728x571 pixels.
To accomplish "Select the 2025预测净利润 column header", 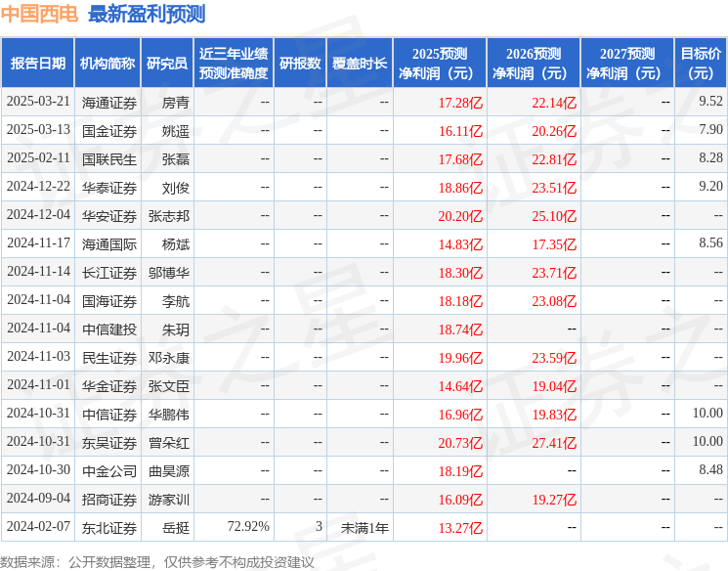I will click(440, 64).
